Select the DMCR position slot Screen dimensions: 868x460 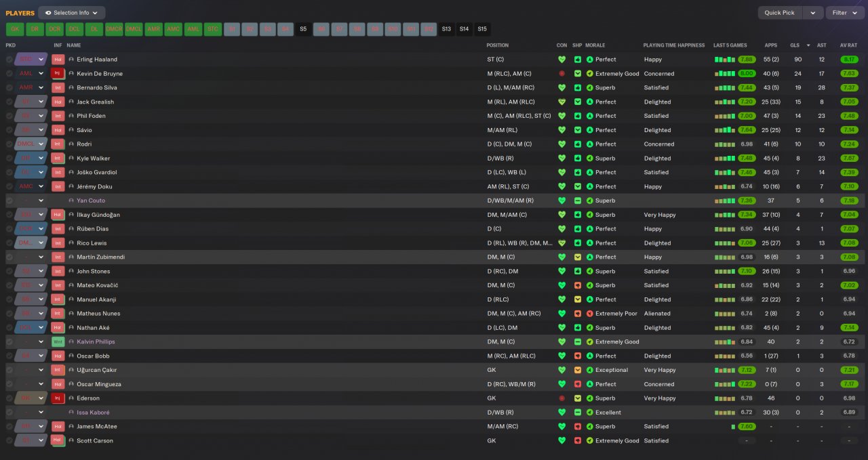point(114,29)
